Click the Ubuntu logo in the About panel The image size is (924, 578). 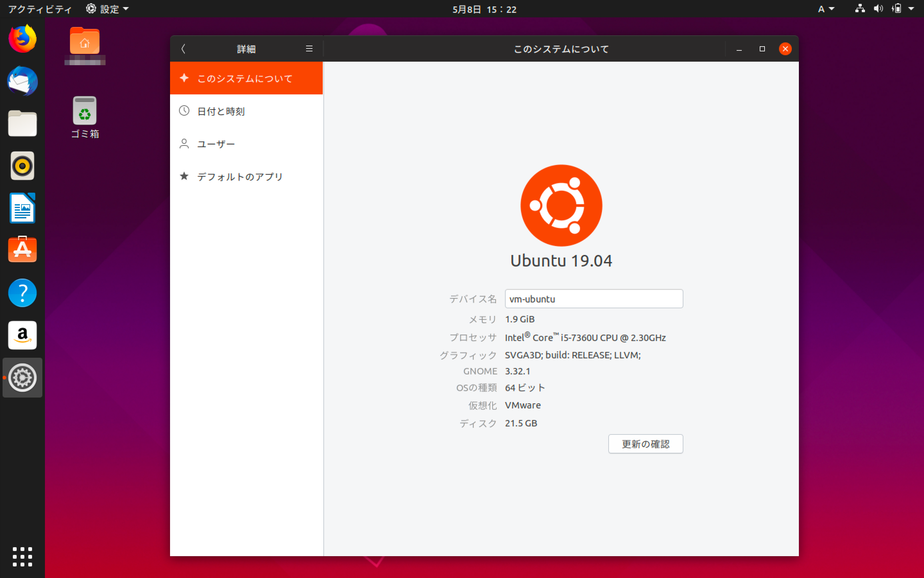pyautogui.click(x=561, y=205)
